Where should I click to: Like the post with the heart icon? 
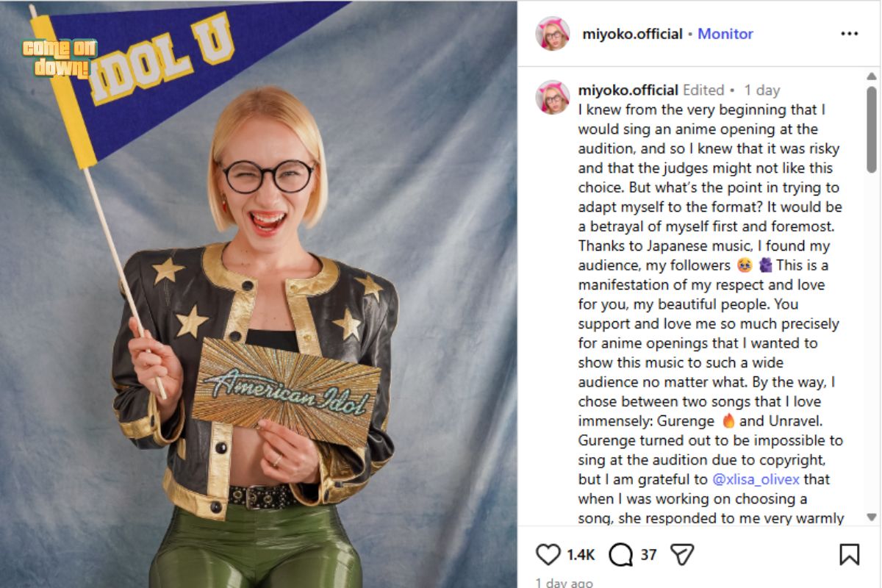point(548,554)
